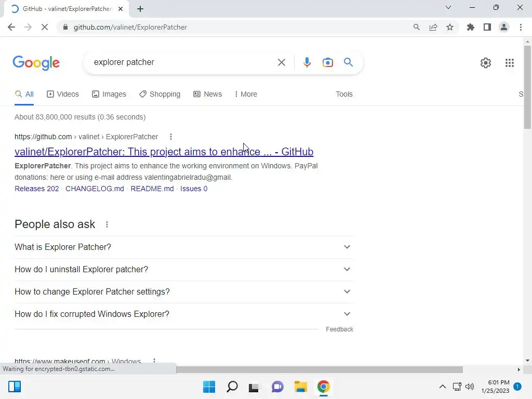Click the horizontal scrollbar thumb
The width and height of the screenshot is (532, 399).
(320, 369)
